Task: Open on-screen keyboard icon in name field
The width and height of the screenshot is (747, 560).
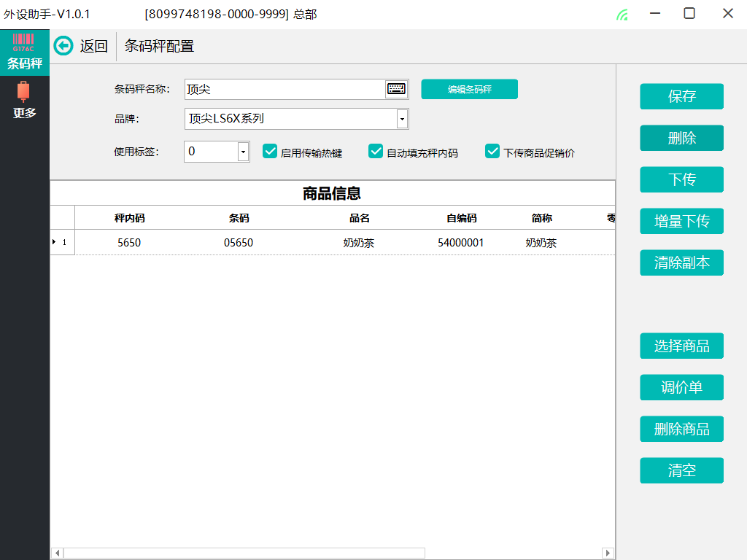Action: tap(396, 89)
